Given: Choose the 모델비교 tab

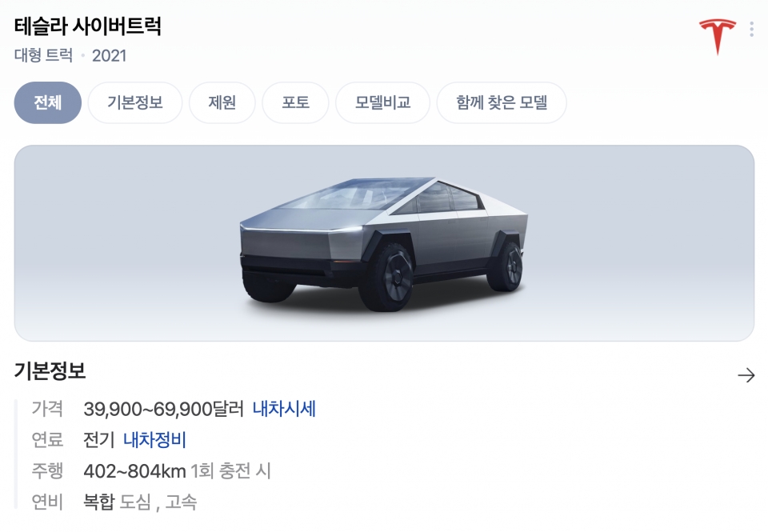Looking at the screenshot, I should tap(382, 102).
